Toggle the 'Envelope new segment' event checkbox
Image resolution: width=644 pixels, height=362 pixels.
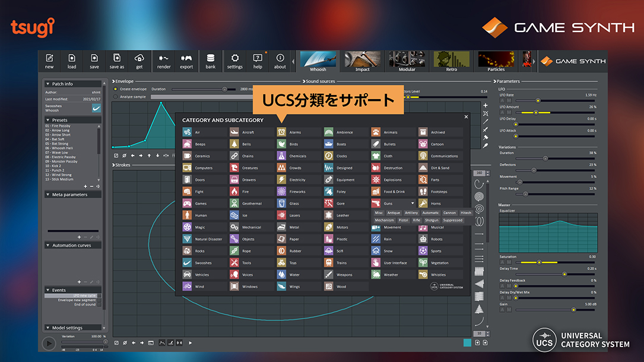tap(99, 300)
